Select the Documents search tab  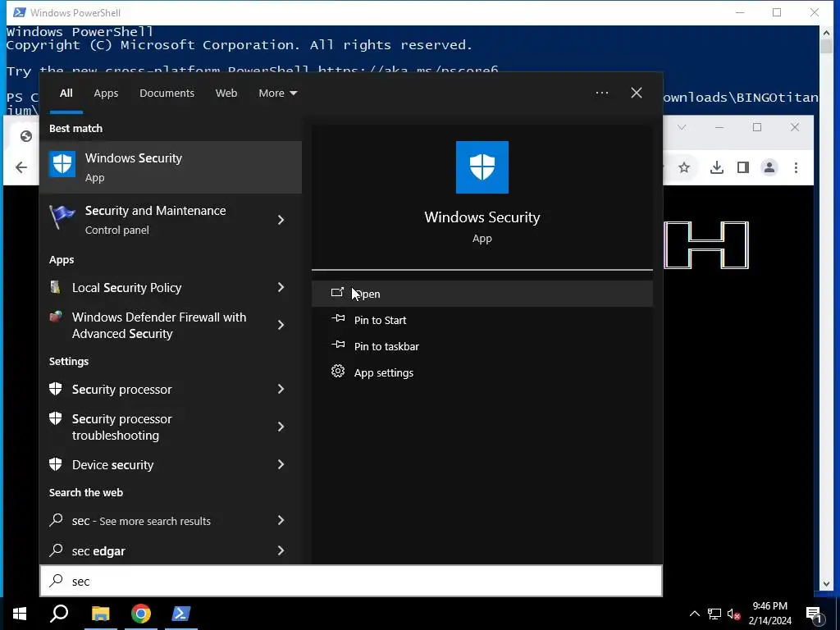click(167, 93)
